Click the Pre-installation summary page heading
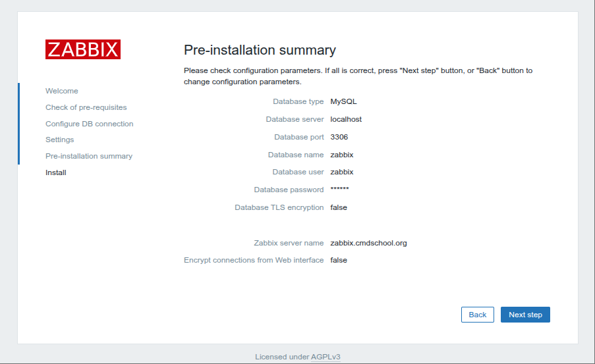This screenshot has width=595, height=364. pos(260,50)
